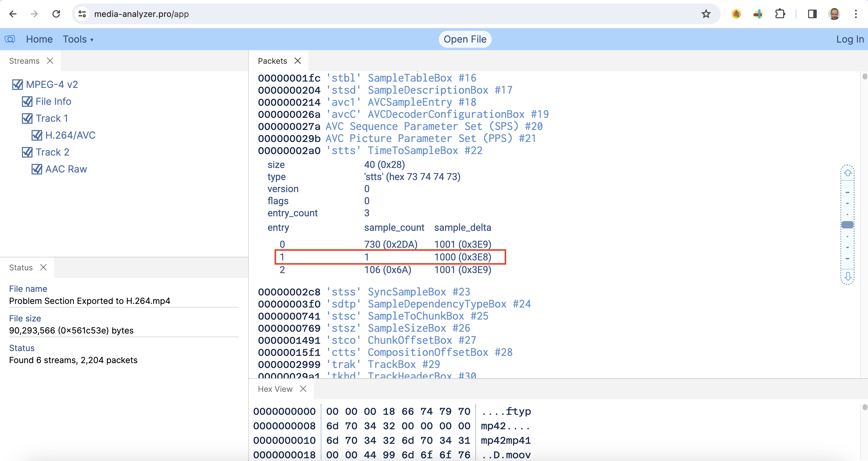Uncheck the MPEG-4 v2 checkbox
Viewport: 868px width, 461px height.
click(18, 85)
